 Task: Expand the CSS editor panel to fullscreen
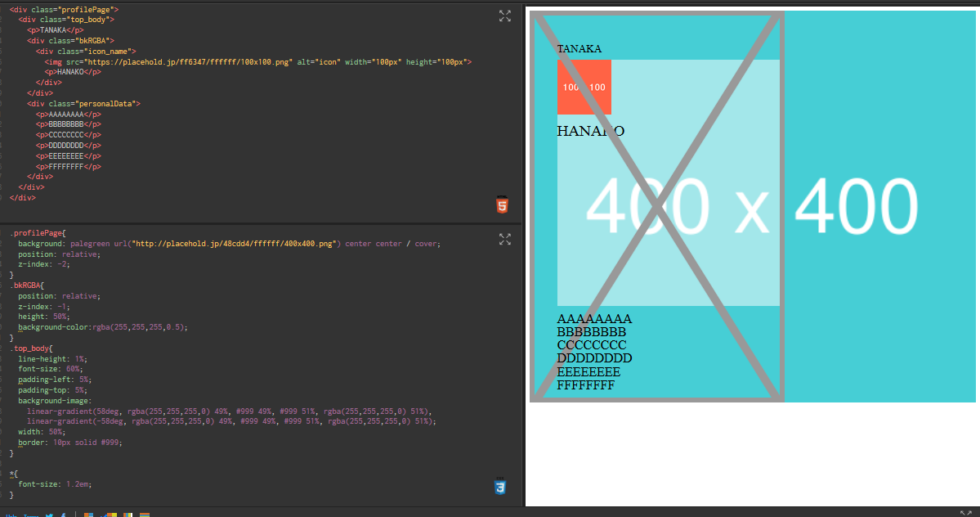[x=505, y=240]
